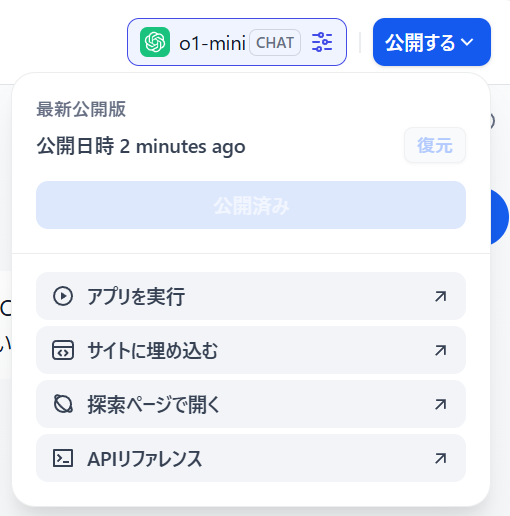Click the planet icon beside 探索ページで開く
Viewport: 510px width, 516px height.
click(x=63, y=404)
